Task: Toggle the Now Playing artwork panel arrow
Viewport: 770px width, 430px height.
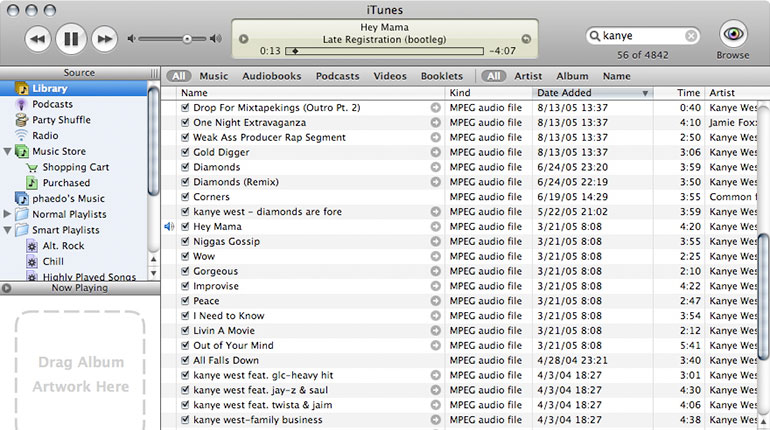Action: click(6, 288)
